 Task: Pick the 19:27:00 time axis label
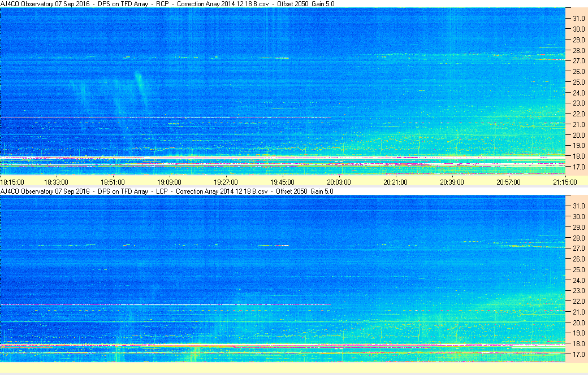tap(226, 182)
